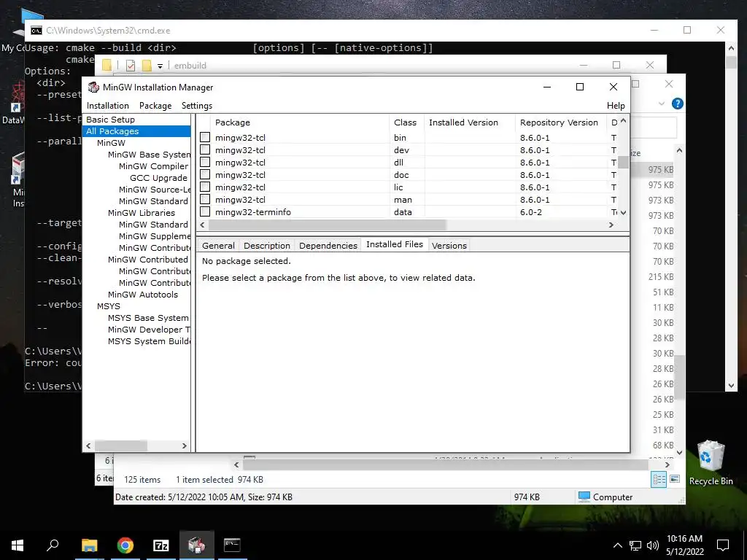Click package list horizontal scroll right arrow
747x560 pixels.
(x=611, y=225)
